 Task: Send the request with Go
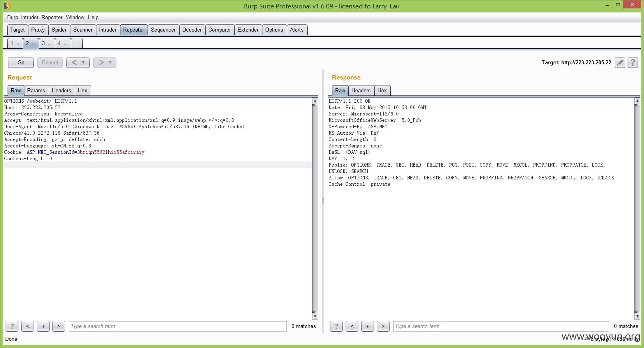[21, 62]
